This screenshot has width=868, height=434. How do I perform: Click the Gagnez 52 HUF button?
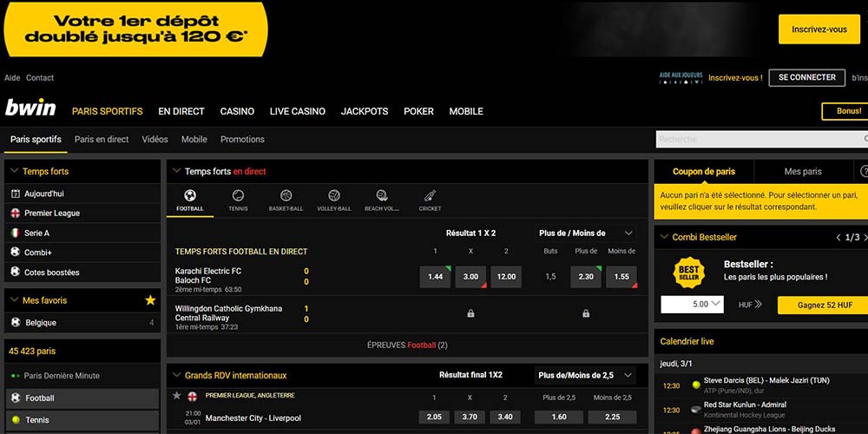822,305
